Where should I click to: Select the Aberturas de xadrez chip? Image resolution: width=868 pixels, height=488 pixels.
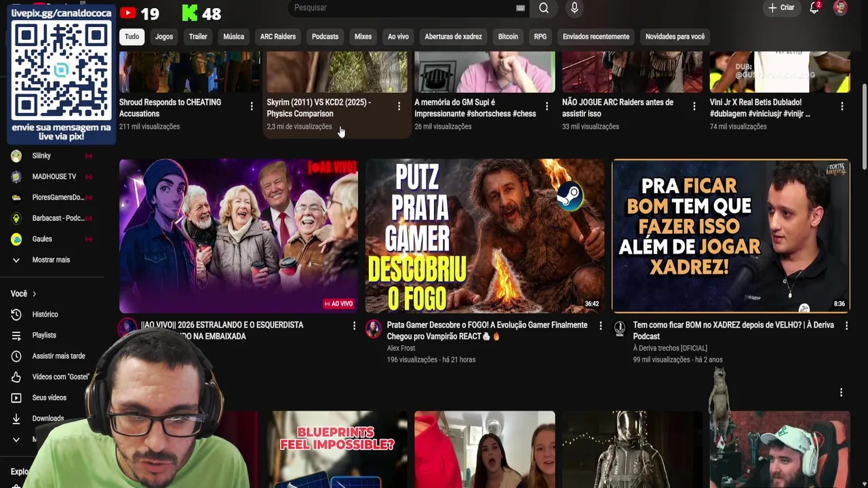click(x=453, y=37)
